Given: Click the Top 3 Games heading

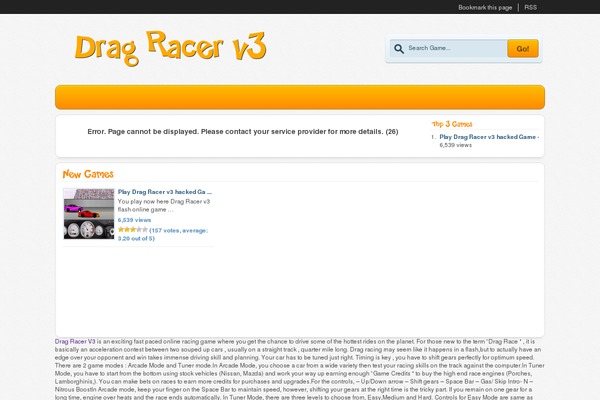Looking at the screenshot, I should (452, 124).
